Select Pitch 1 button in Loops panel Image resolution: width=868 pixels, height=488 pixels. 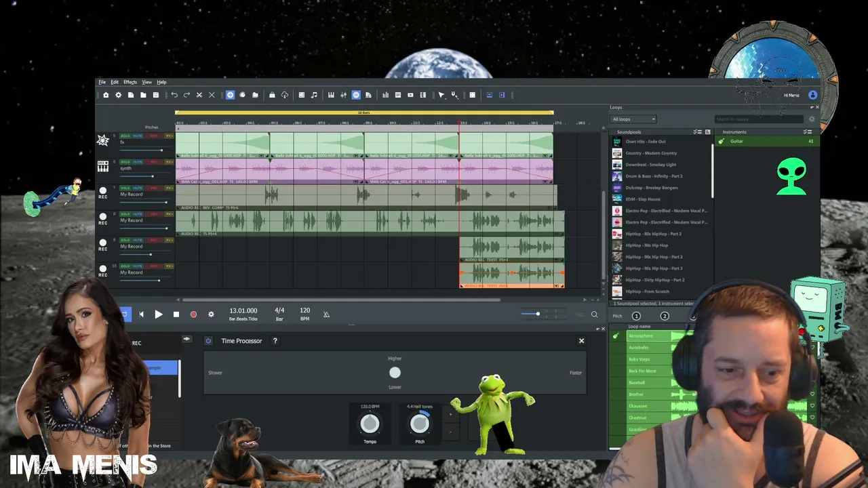(636, 316)
